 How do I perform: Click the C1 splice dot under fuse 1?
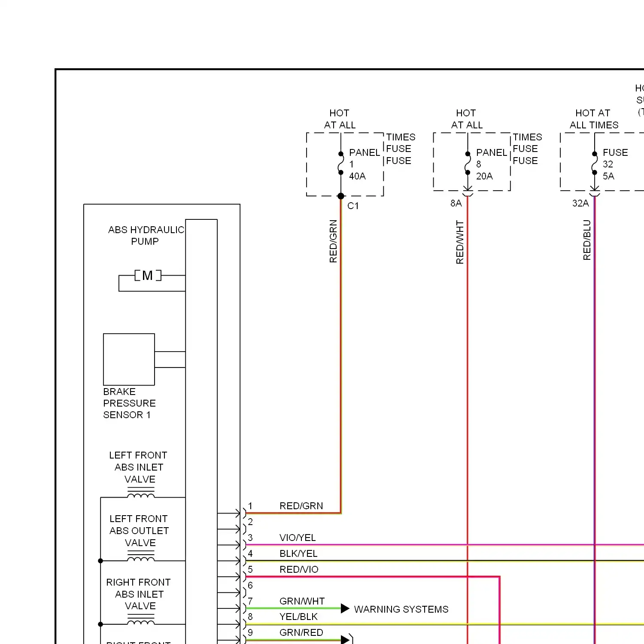[x=341, y=196]
